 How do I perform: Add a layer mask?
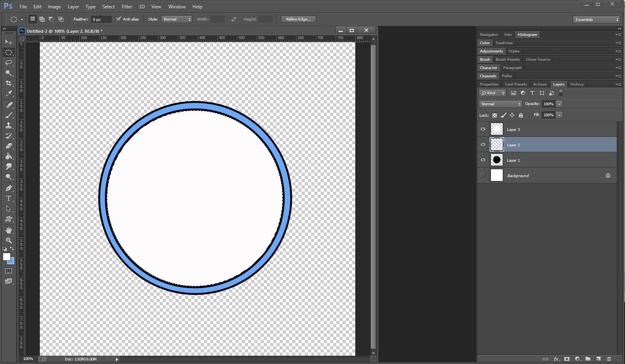click(x=567, y=359)
